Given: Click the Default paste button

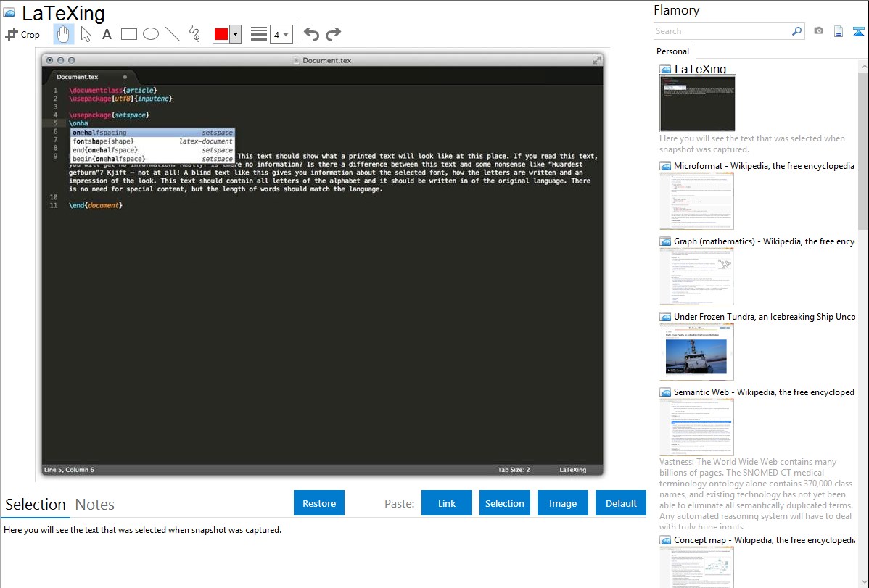Looking at the screenshot, I should [621, 503].
